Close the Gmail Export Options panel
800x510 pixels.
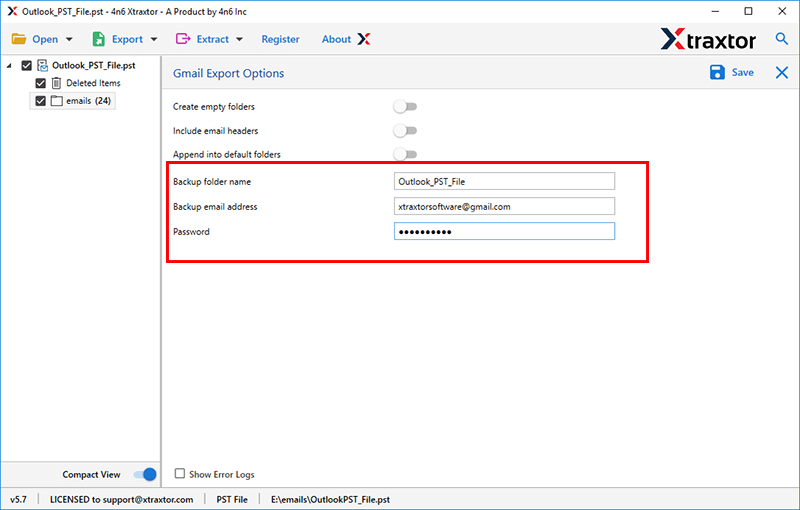[782, 72]
